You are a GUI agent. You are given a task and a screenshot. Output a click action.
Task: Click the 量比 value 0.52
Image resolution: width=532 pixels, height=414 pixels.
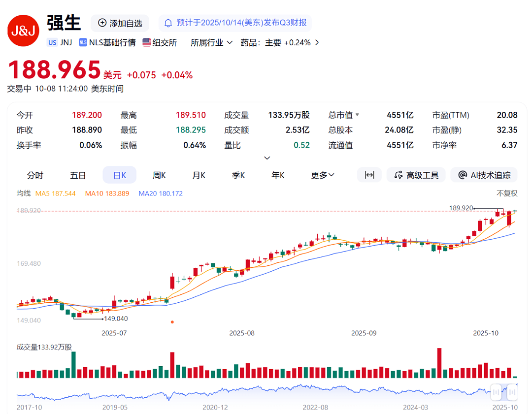[301, 145]
